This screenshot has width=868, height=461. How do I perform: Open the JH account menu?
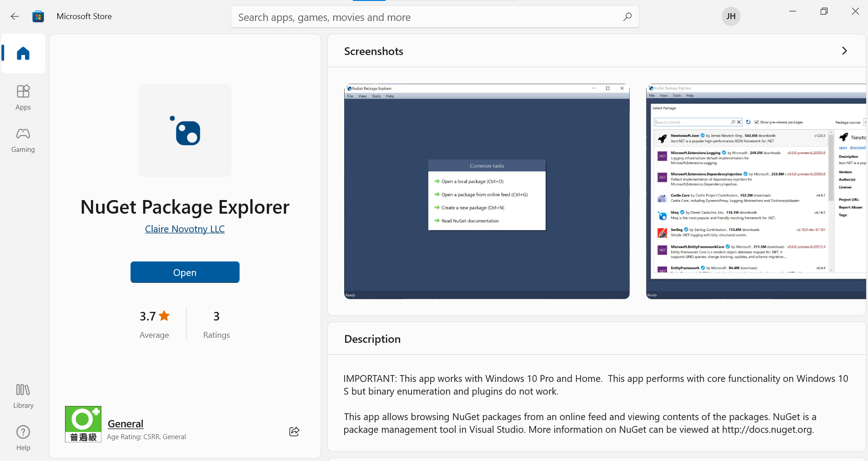pos(730,16)
